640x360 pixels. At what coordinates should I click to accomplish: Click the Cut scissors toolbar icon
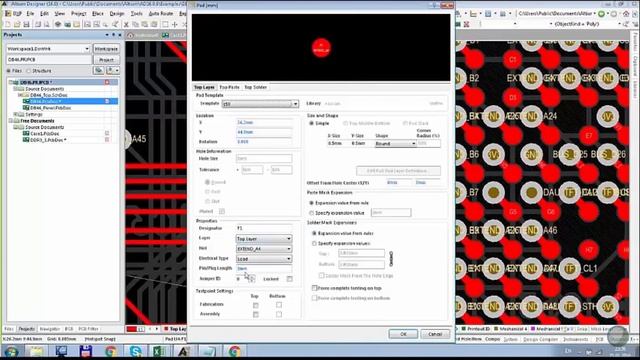pos(126,24)
